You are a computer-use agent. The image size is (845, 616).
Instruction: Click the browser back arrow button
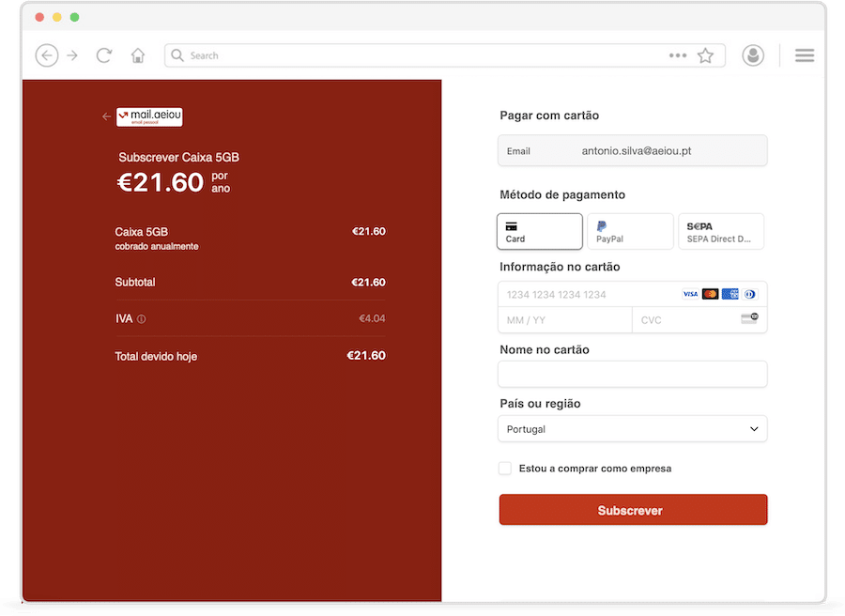[47, 55]
